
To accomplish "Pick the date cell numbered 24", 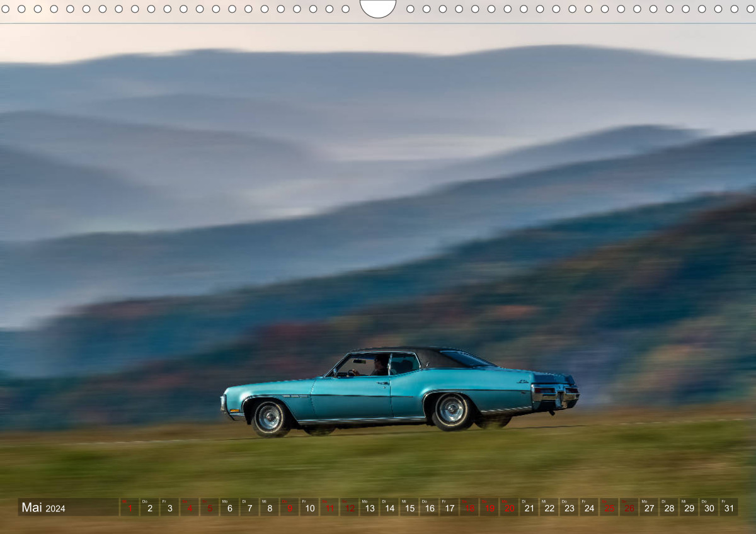I will tap(589, 507).
